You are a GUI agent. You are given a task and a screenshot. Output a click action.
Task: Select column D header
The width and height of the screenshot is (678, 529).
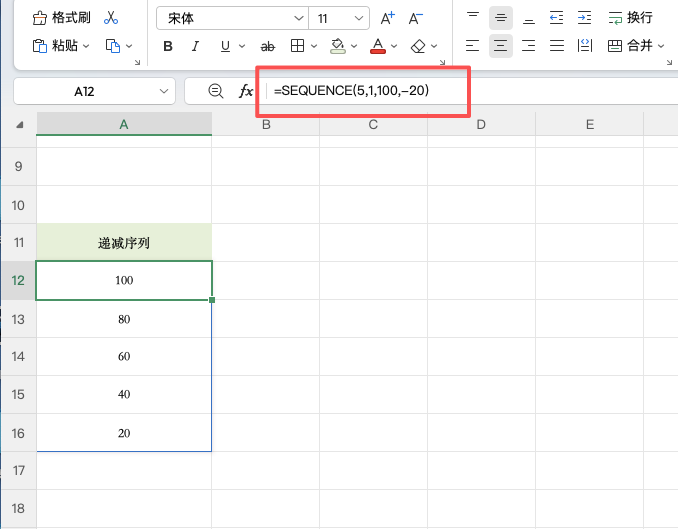481,125
